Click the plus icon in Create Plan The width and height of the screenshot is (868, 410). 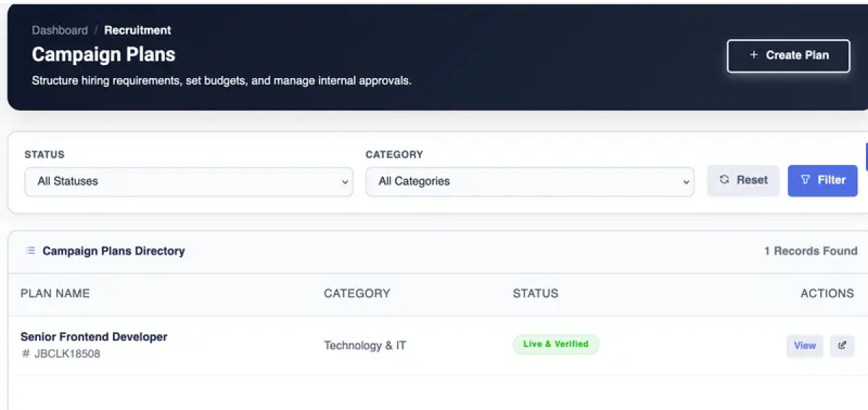point(754,55)
